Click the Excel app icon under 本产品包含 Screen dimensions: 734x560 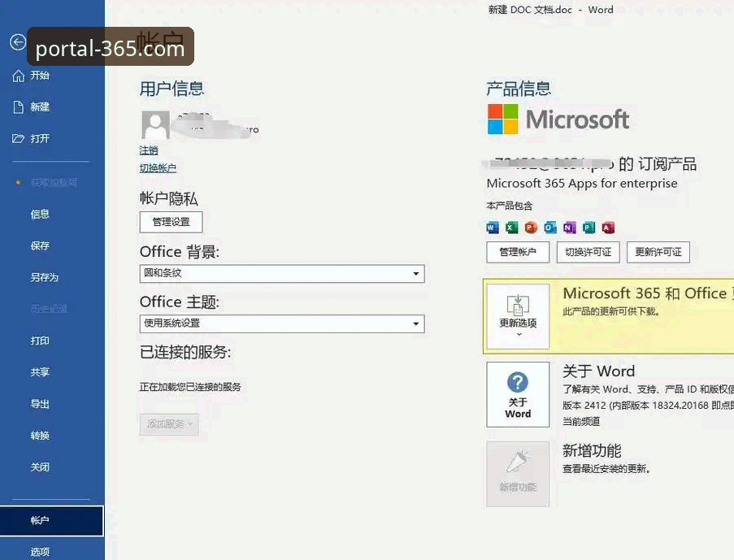pos(511,228)
